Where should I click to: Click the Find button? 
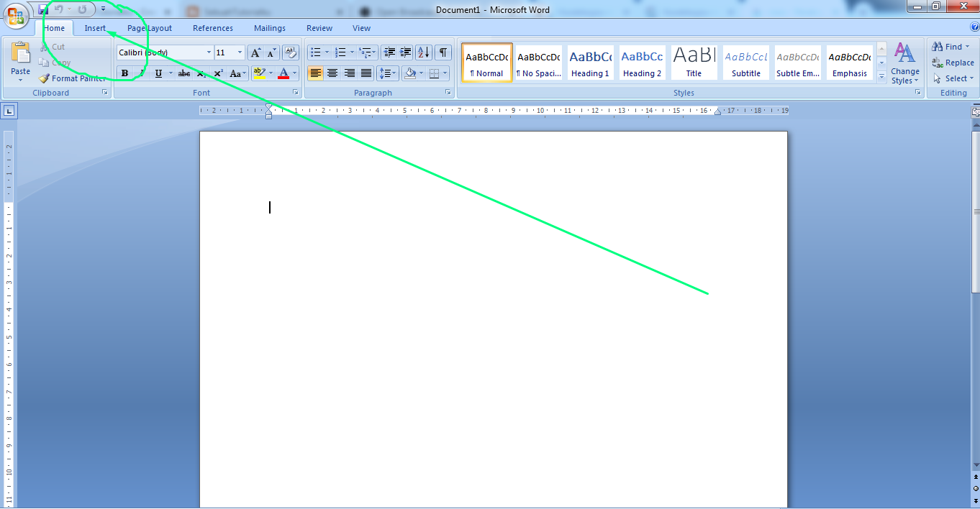pos(950,46)
